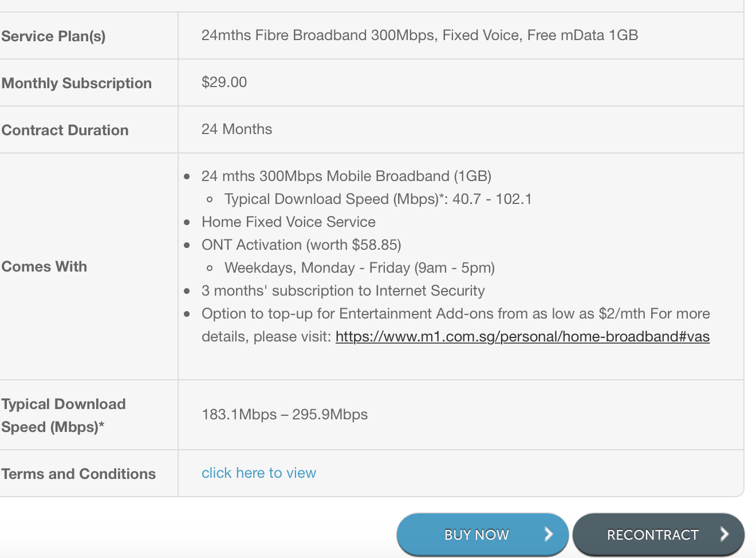Viewport: 756px width, 558px height.
Task: Click the 183.1Mbps – 295.9Mbps speed value
Action: [x=285, y=415]
